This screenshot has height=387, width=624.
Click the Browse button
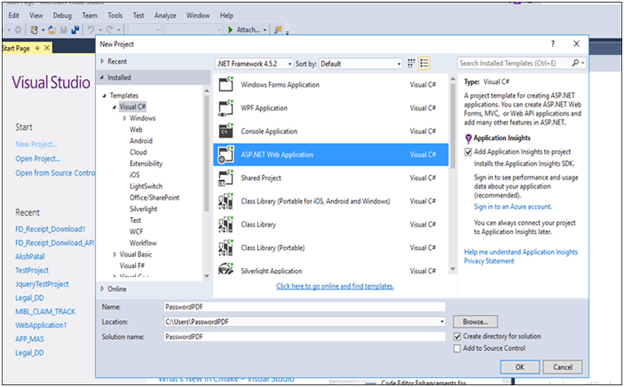[x=475, y=322]
